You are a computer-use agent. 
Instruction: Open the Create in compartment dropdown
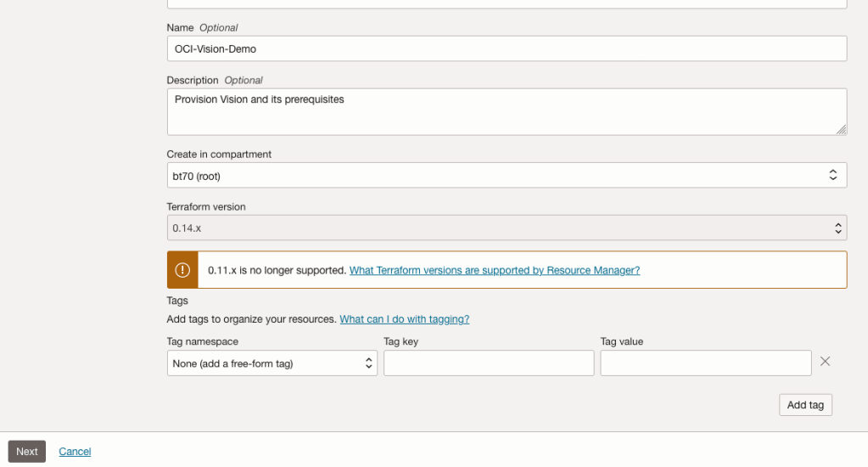[x=507, y=176]
